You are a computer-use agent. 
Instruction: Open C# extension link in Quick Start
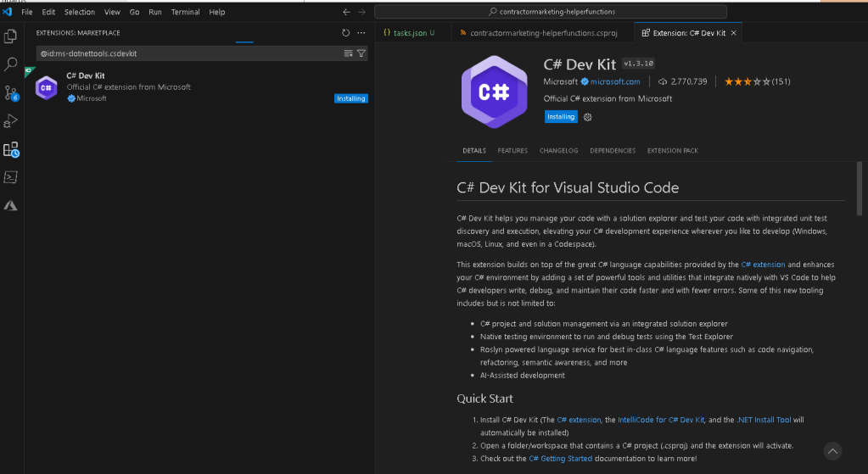coord(579,420)
